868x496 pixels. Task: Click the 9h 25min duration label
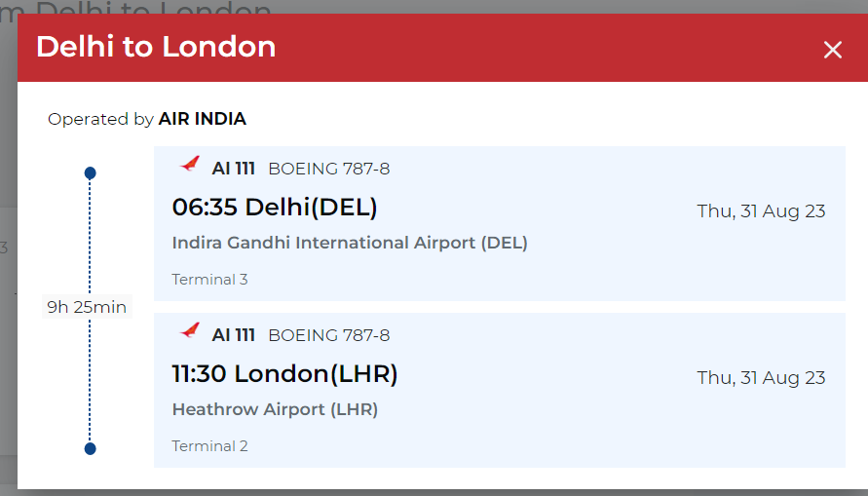point(87,307)
